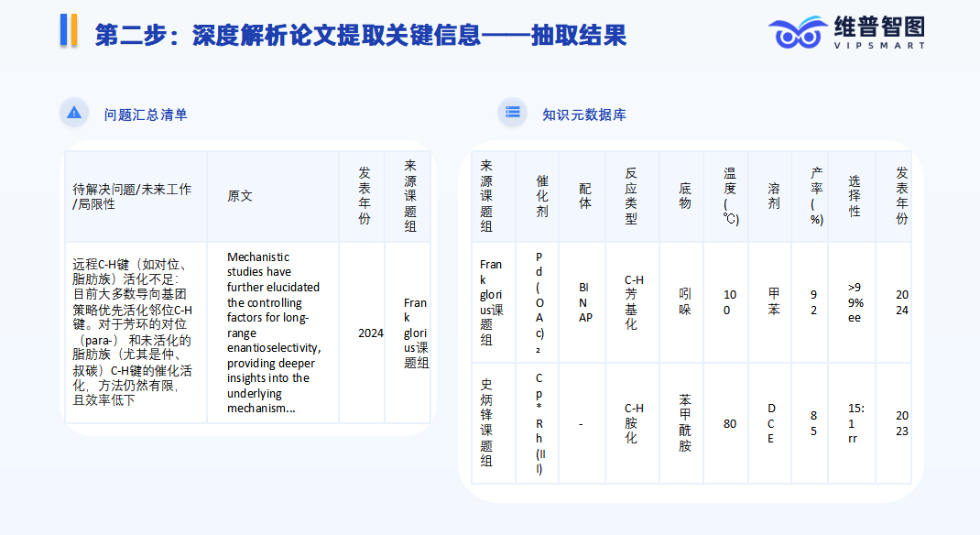This screenshot has height=535, width=980.
Task: Click the 待解决问题/未来工作/局限性 column header
Action: (136, 196)
